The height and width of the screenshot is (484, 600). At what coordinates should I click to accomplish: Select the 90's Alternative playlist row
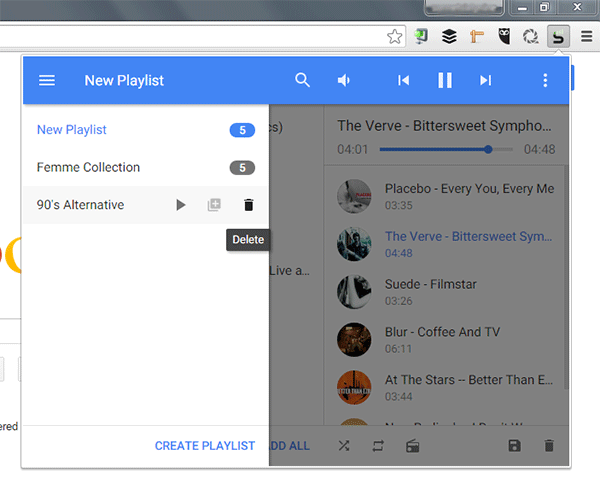click(145, 205)
